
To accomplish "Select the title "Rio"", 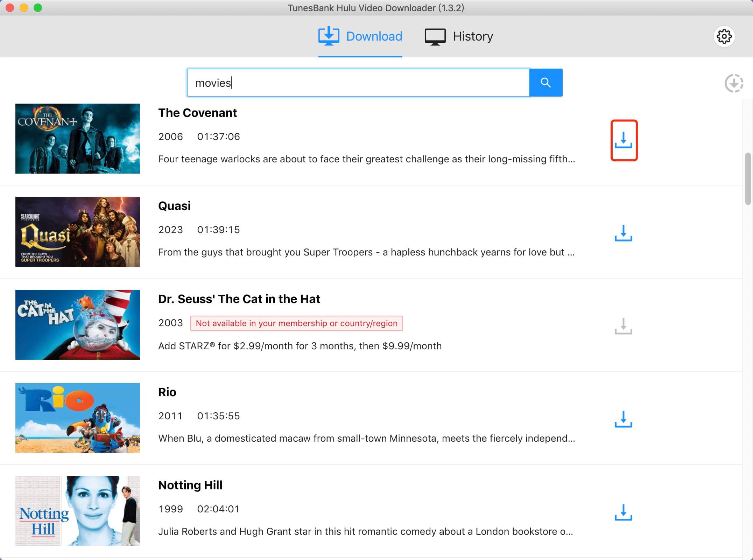I will (167, 392).
